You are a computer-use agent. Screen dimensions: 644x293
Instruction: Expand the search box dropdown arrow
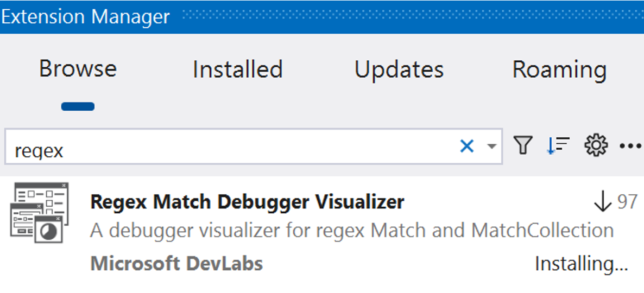pyautogui.click(x=491, y=146)
